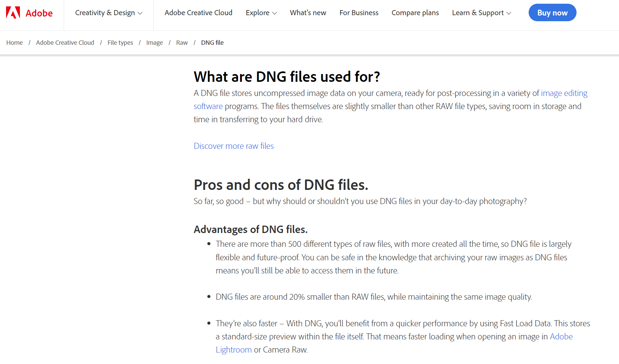Open the Adobe Creative Cloud menu item

point(198,12)
